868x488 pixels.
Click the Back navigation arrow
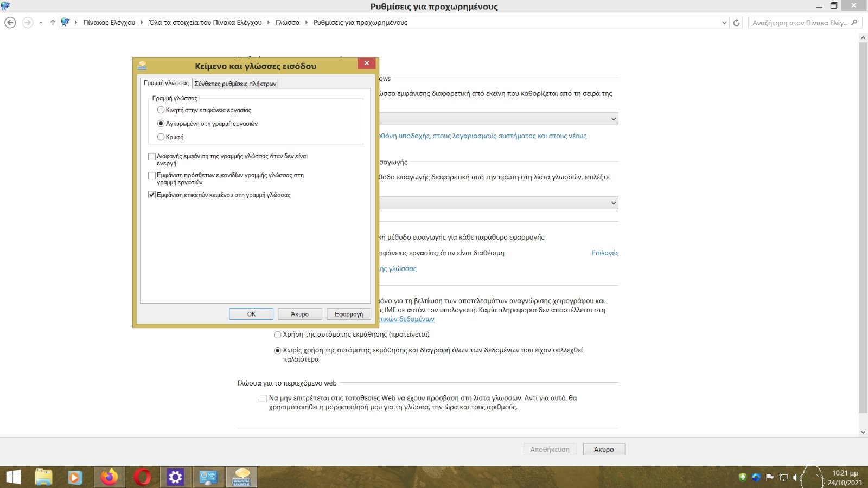[10, 23]
